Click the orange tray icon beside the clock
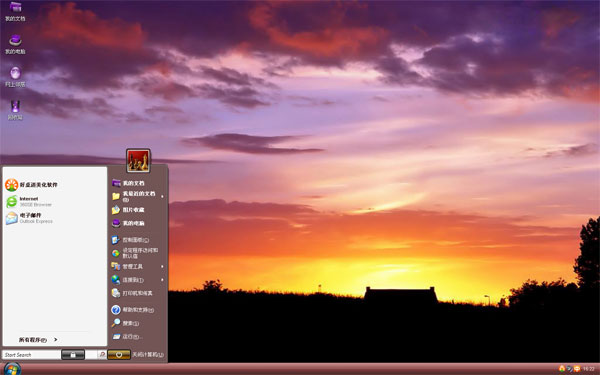600x375 pixels. pyautogui.click(x=577, y=369)
